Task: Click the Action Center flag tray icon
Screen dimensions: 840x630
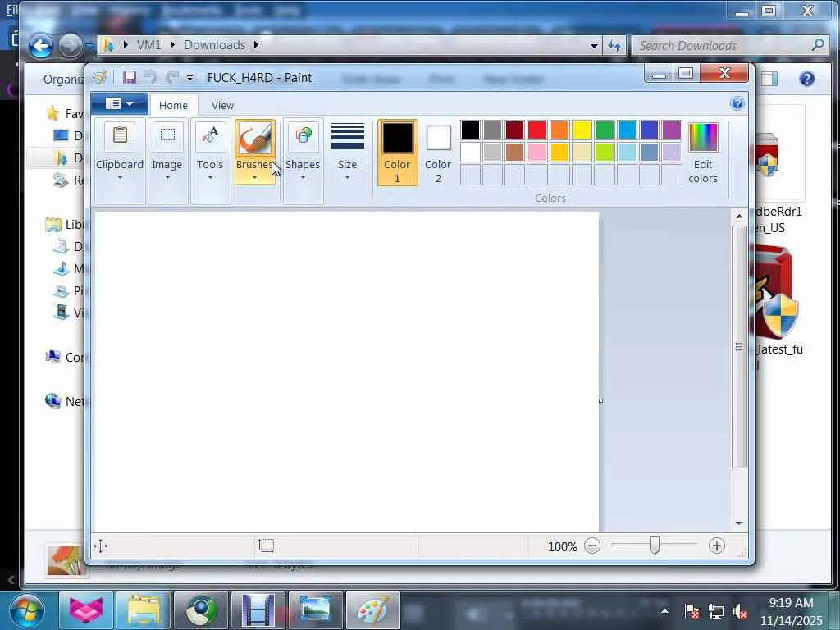Action: tap(692, 610)
